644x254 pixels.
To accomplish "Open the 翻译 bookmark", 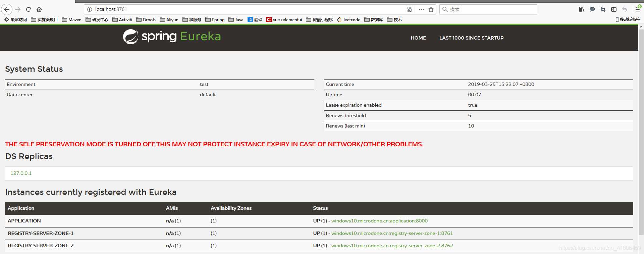I will pyautogui.click(x=255, y=19).
